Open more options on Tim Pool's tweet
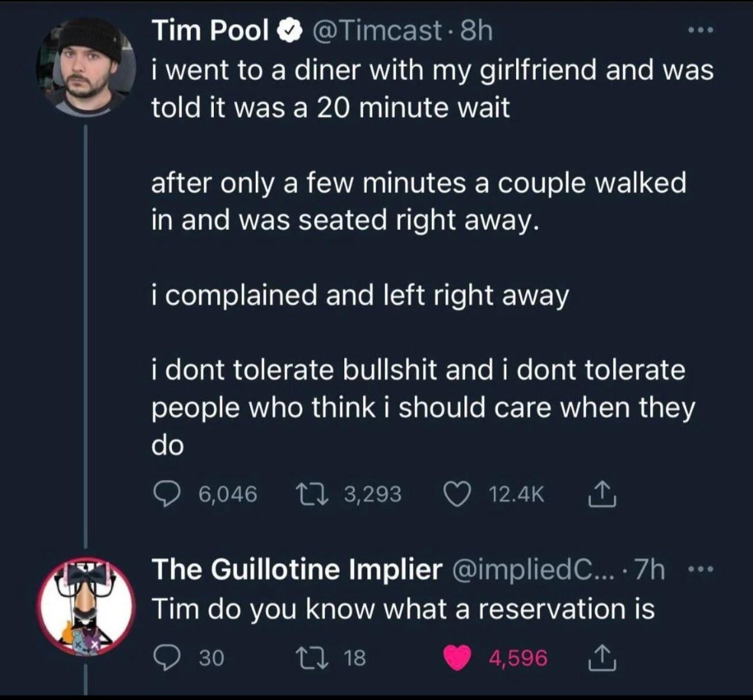Screen dimensions: 753x700 coord(701,30)
